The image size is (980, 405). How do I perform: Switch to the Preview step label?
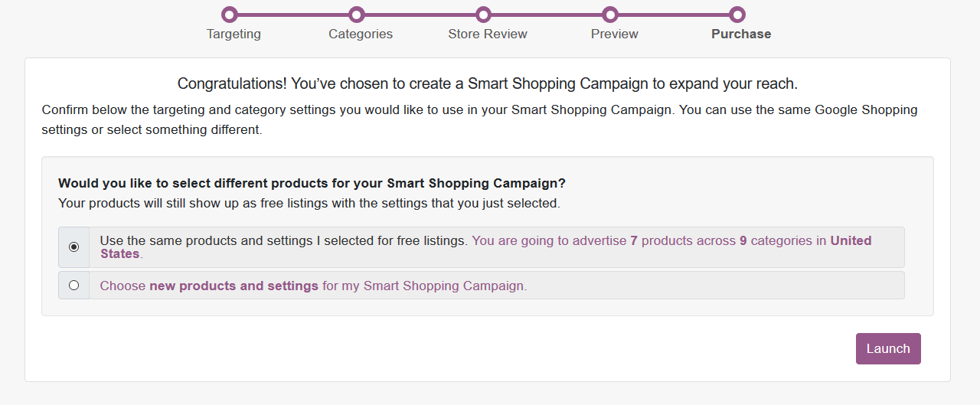click(x=615, y=34)
